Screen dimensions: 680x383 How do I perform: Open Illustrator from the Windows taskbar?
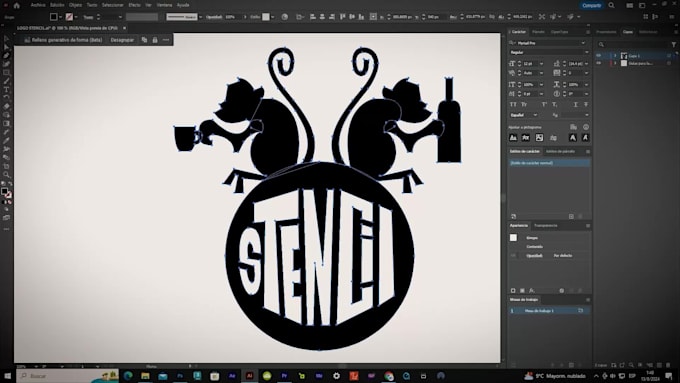click(x=249, y=376)
